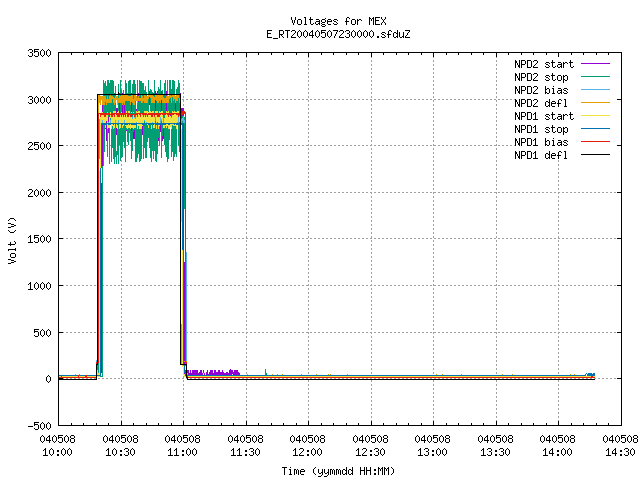Click the orange NPD2 defl legend line
The width and height of the screenshot is (640, 480).
(x=595, y=103)
